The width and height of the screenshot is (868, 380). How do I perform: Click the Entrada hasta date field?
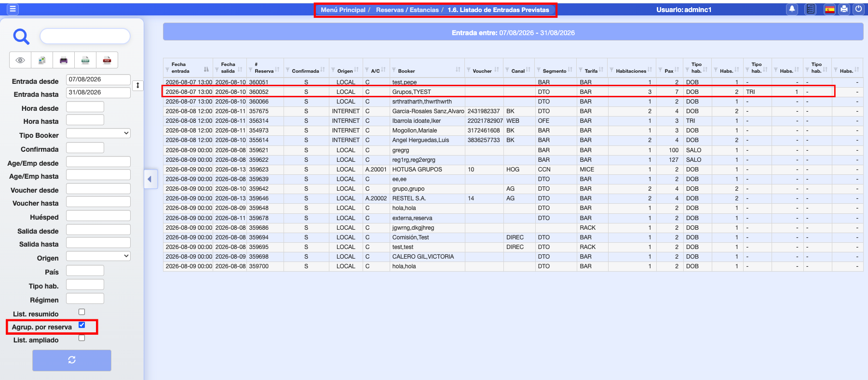pos(98,92)
